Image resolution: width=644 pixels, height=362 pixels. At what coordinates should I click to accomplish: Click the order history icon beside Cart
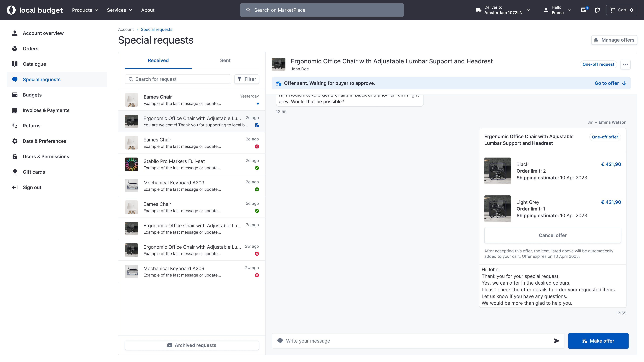(598, 10)
